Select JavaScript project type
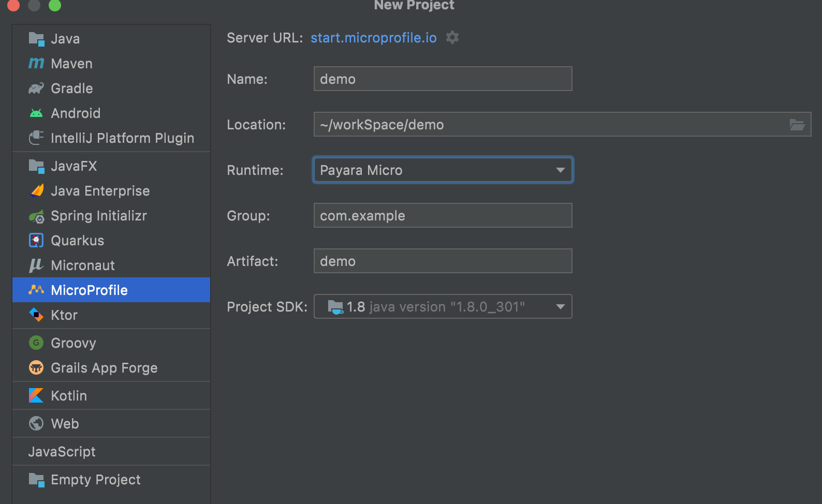The width and height of the screenshot is (822, 504). [111, 452]
